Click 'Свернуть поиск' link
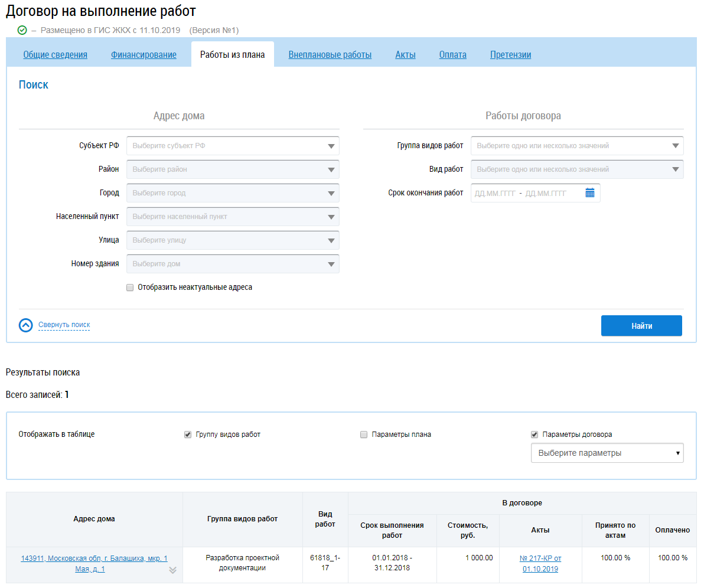 pos(64,325)
